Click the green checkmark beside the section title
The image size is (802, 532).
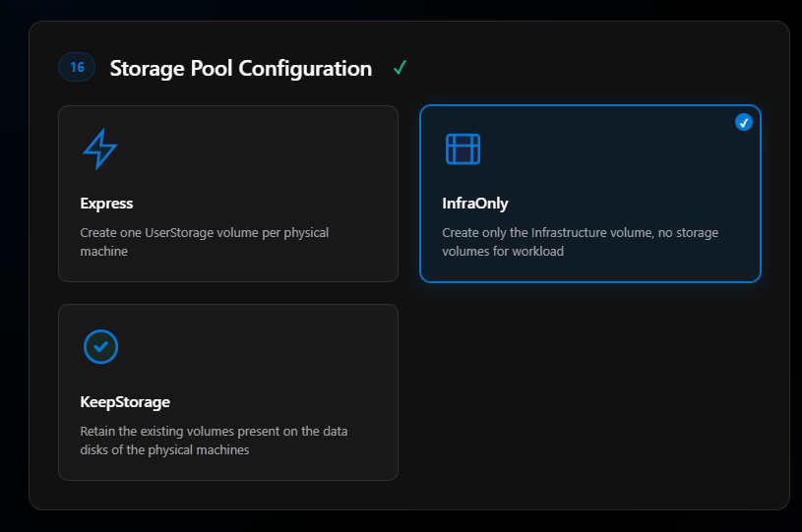(400, 69)
